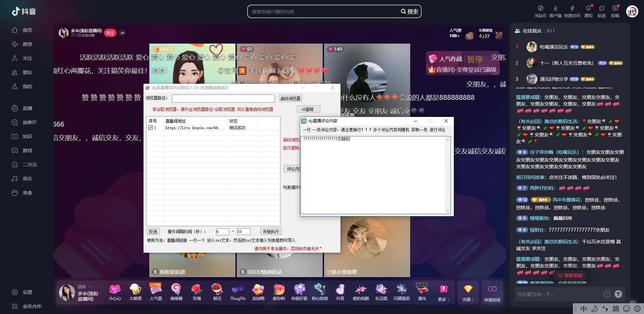Switch IME simplified Chinese mode indicator
This screenshot has height=314, width=644.
click(616, 309)
